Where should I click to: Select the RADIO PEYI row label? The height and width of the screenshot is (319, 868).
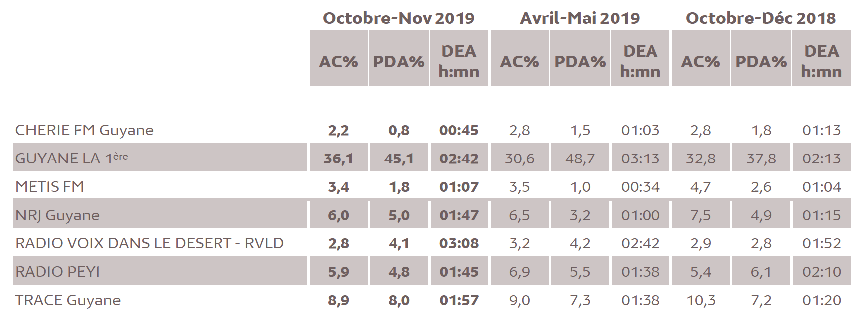point(57,272)
